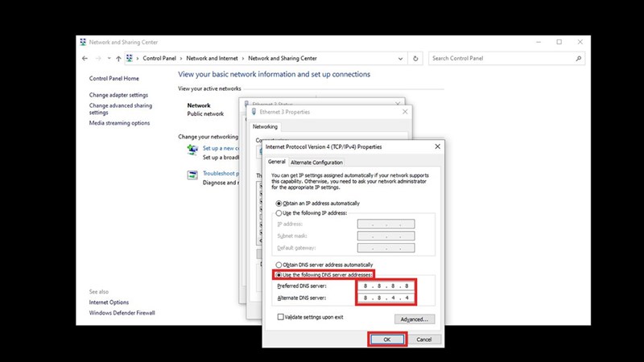Click the Alternate DNS server field
Screen dimensions: 644x362
[386, 298]
